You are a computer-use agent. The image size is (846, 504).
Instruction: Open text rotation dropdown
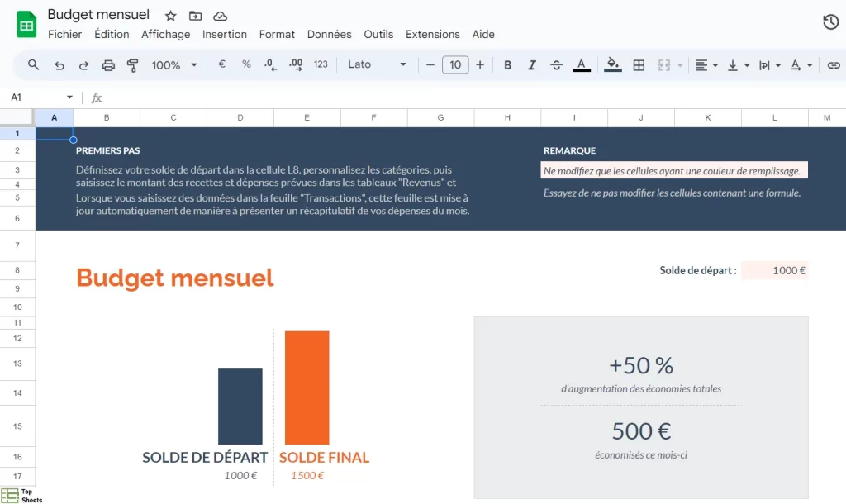click(801, 65)
